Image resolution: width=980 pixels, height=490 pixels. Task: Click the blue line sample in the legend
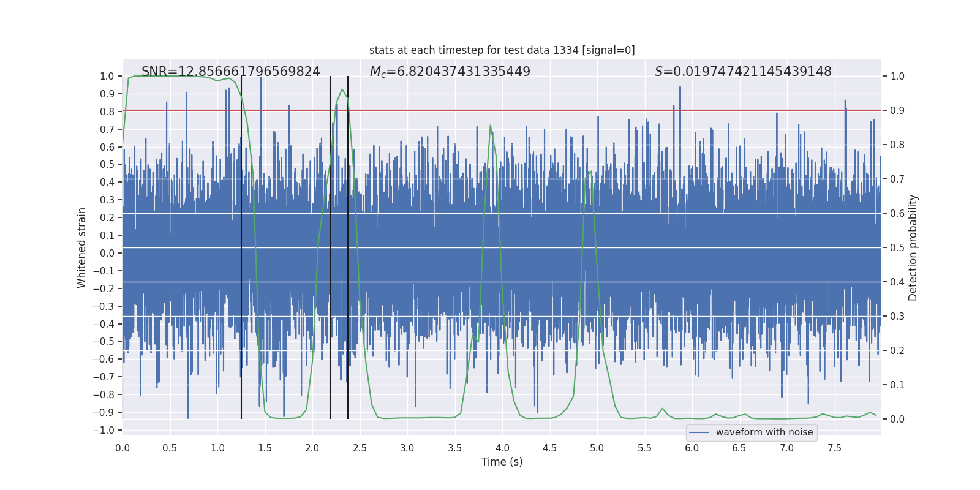[699, 432]
